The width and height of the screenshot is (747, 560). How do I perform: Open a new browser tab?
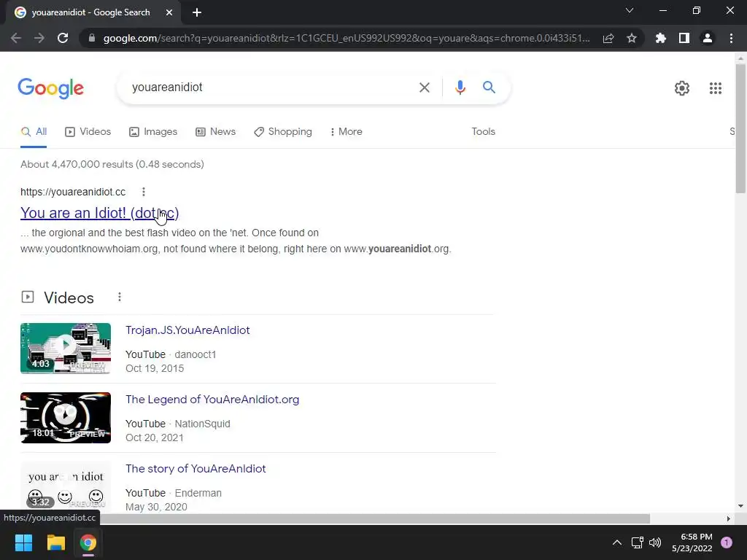197,13
